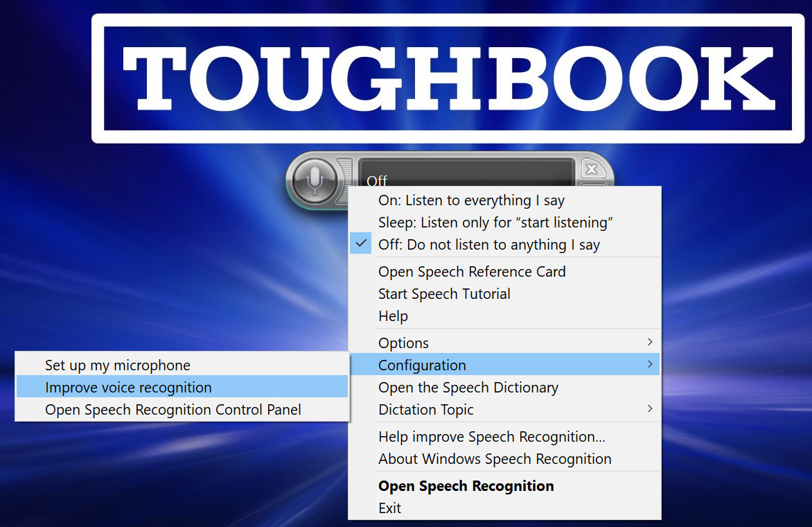Select Sleep: Listen only for start listening

point(504,223)
